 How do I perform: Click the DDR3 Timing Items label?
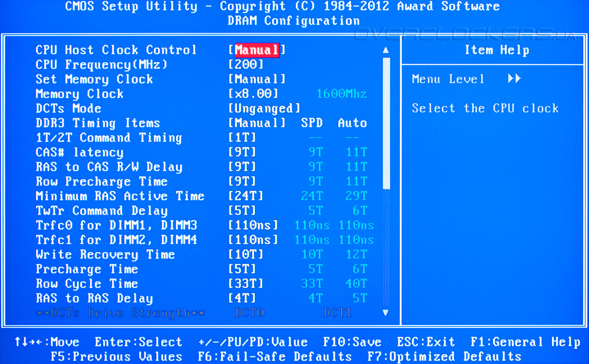click(x=98, y=123)
